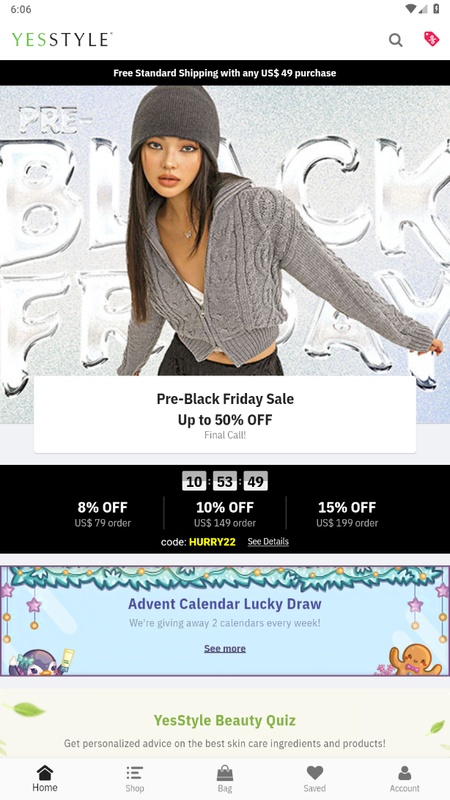Tap the HURRY22 promo code
Screen dimensions: 450x800
click(212, 542)
